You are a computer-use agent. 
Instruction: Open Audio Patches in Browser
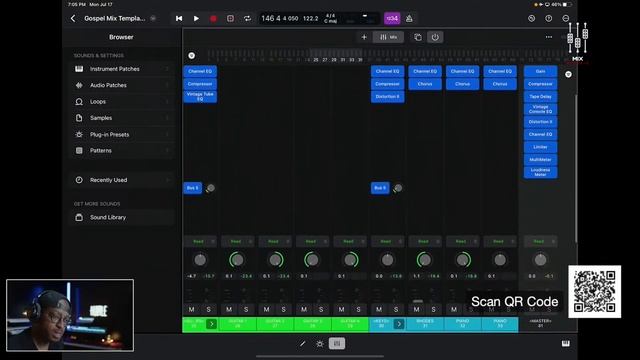coord(122,85)
